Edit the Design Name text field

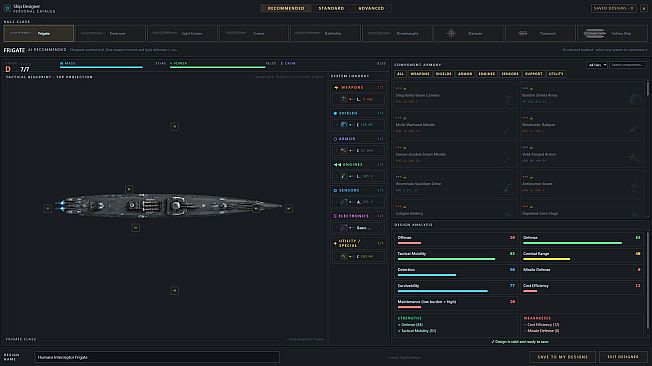(x=157, y=357)
